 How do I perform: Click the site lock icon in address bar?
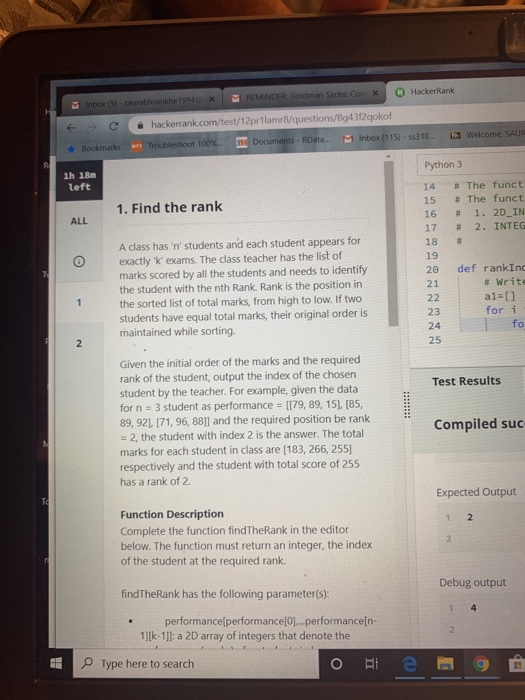click(x=140, y=125)
